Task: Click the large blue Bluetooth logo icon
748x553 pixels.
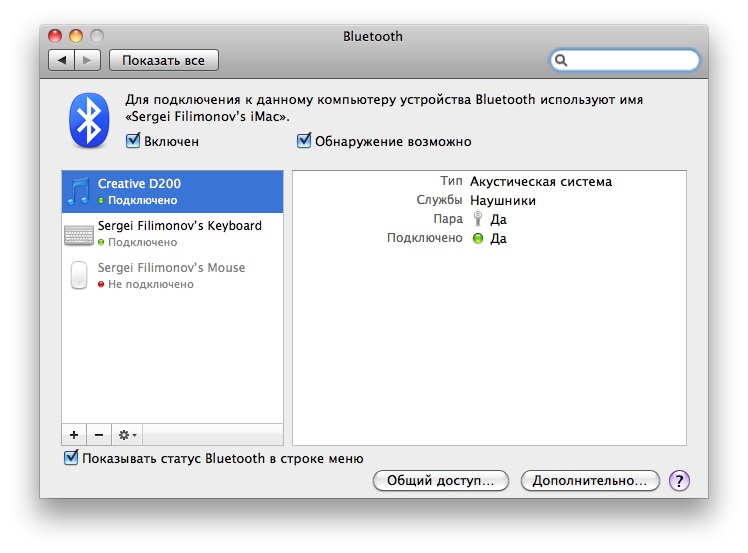Action: tap(89, 120)
